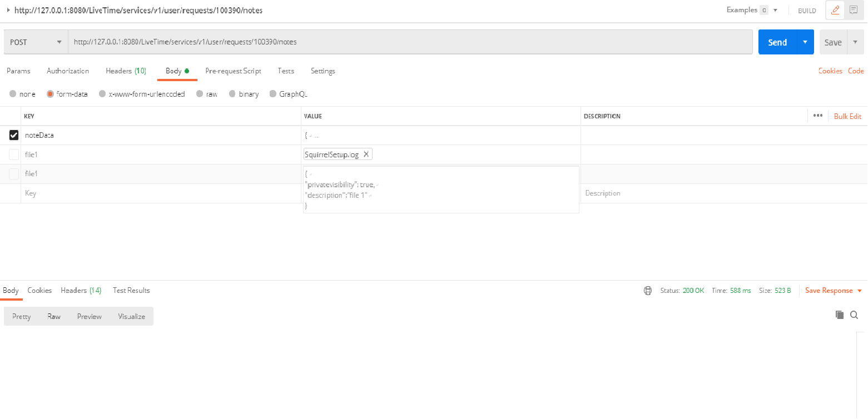Switch to the Headers (10) request tab

click(126, 71)
